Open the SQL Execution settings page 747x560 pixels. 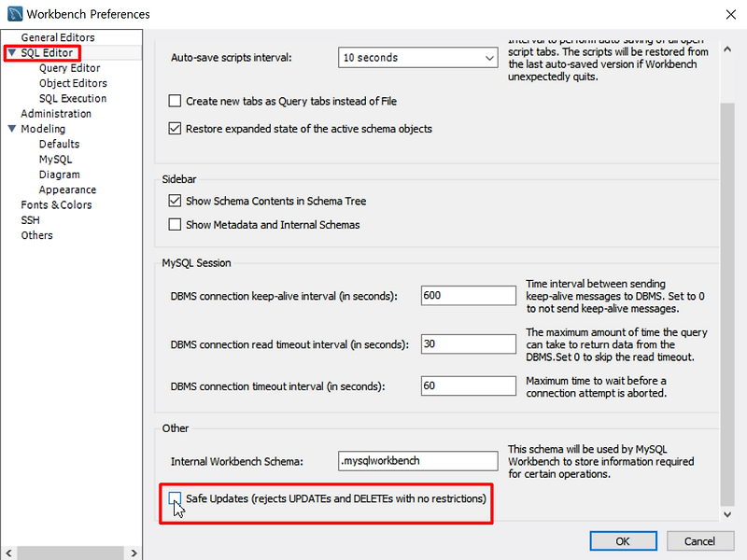click(x=75, y=98)
